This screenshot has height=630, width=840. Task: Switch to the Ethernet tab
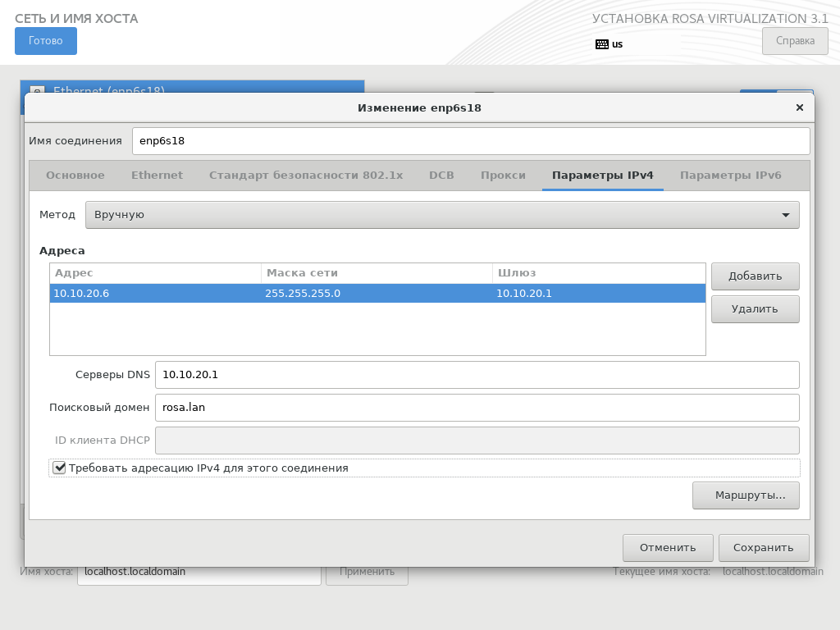pyautogui.click(x=157, y=176)
